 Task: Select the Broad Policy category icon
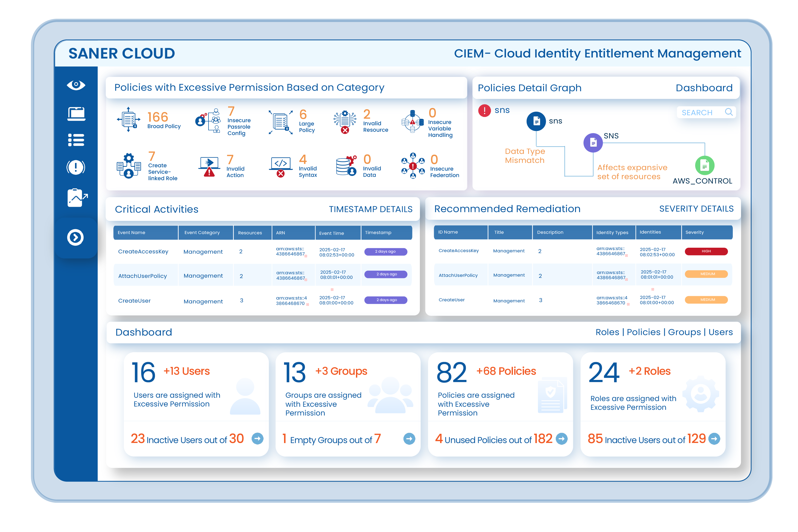[128, 119]
